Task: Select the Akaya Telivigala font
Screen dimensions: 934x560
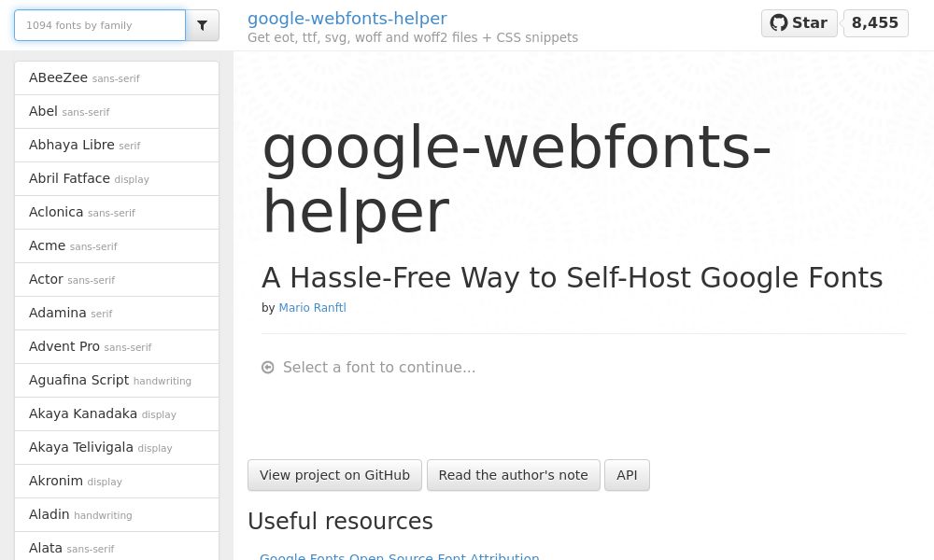Action: [117, 447]
